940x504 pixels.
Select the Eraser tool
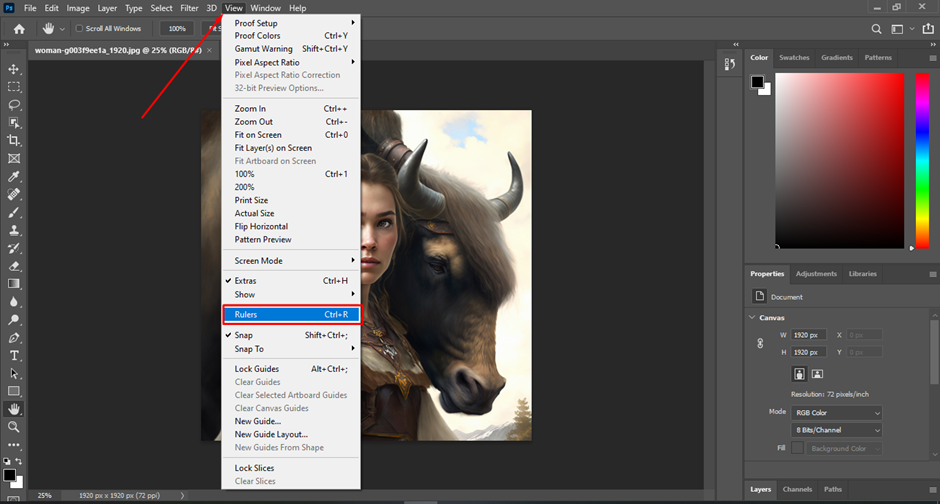14,266
